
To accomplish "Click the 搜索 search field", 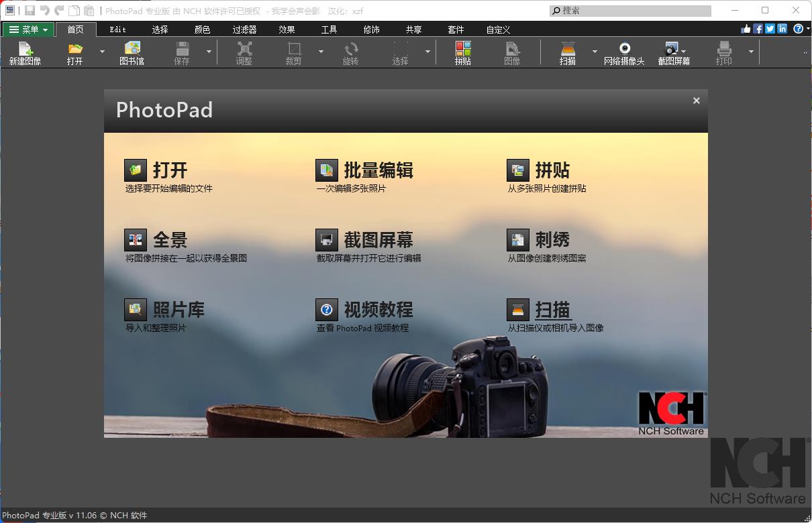I will coord(630,11).
